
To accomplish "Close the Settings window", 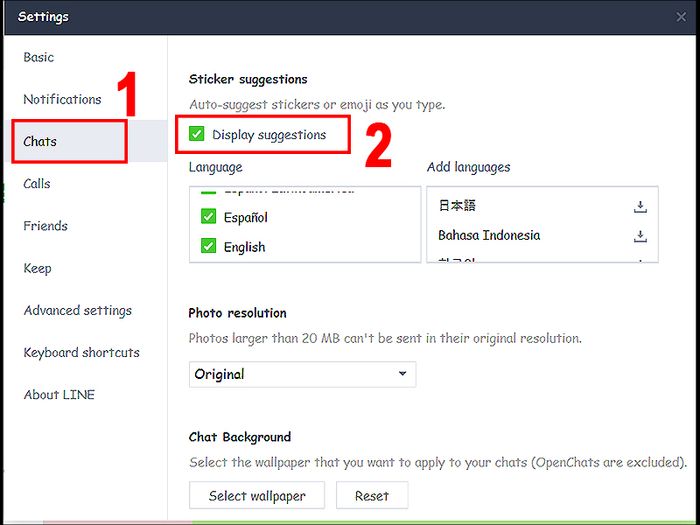I will coord(681,17).
